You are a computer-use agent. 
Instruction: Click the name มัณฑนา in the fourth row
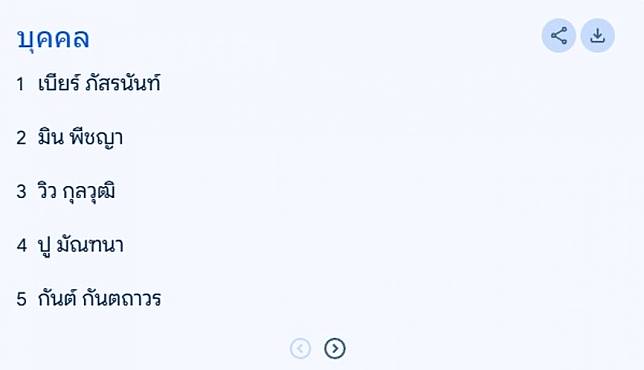pos(90,245)
